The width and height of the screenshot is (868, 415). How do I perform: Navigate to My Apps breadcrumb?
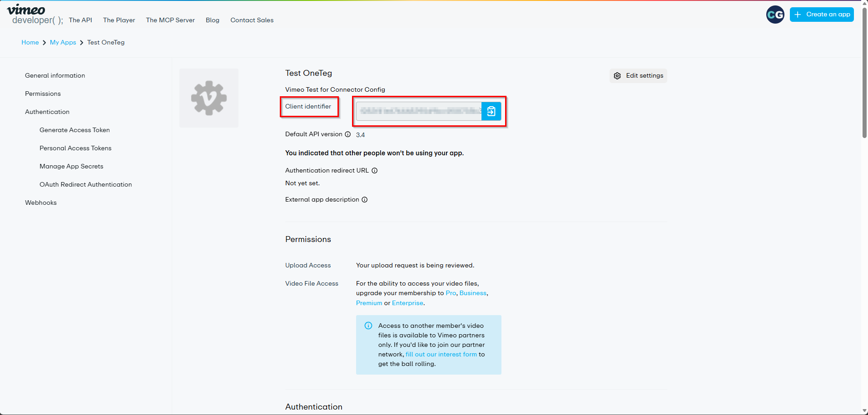point(63,42)
